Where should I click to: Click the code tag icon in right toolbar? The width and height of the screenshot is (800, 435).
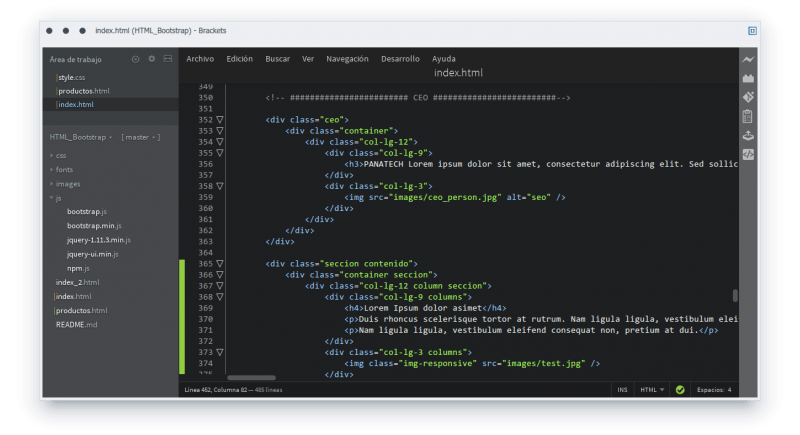pos(748,155)
